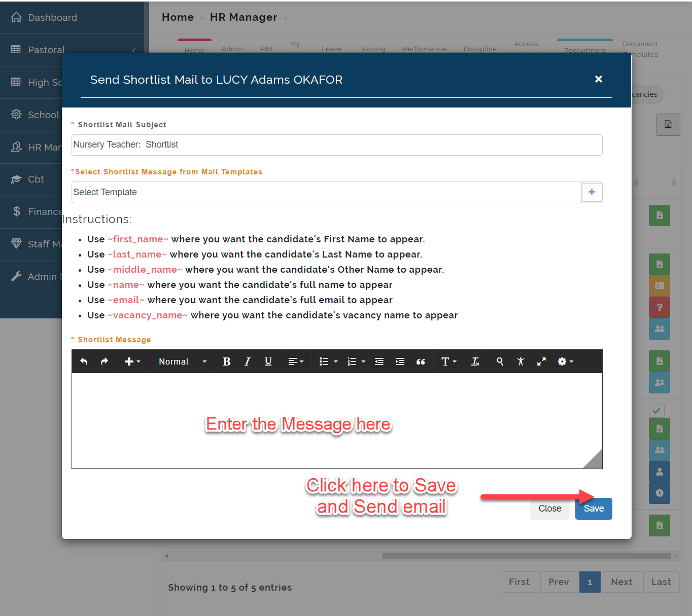Switch to the Leave tab
This screenshot has width=692, height=616.
(331, 49)
